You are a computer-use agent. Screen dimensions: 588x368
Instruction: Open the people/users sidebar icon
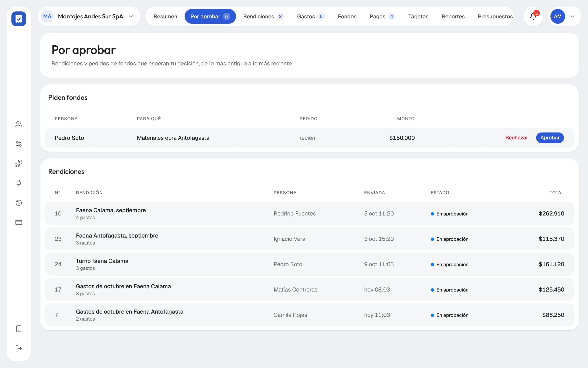19,124
